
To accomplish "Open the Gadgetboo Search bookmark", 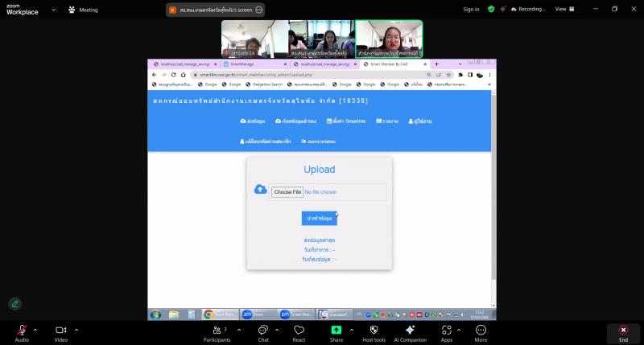I will [x=264, y=84].
